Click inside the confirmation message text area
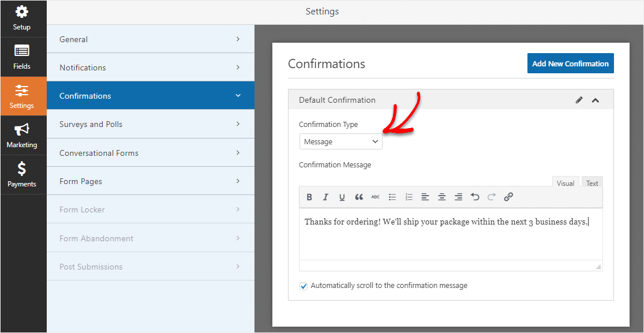The height and width of the screenshot is (333, 644). coord(451,234)
